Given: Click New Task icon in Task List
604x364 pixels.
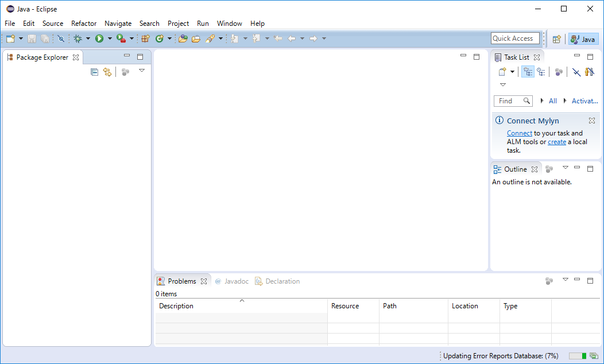Looking at the screenshot, I should (x=502, y=72).
